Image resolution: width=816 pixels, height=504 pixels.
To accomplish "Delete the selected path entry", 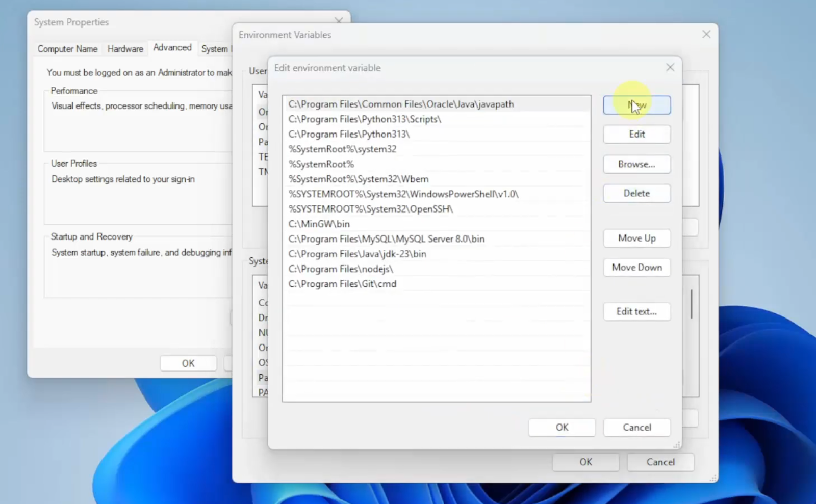I will (x=636, y=193).
